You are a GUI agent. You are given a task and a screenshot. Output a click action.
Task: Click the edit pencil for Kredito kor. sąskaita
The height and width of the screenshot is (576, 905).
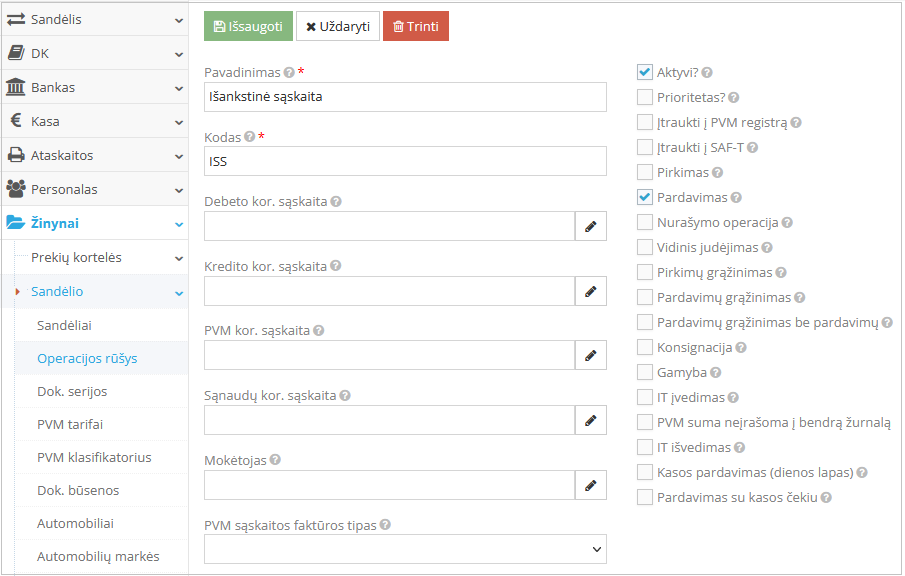[590, 292]
